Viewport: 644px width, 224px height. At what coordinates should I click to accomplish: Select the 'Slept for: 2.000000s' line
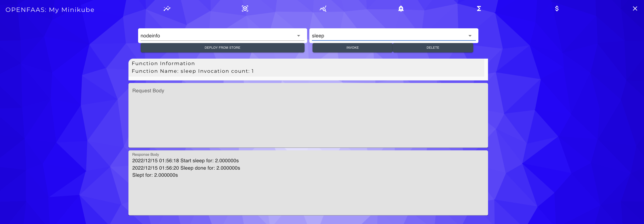point(155,175)
